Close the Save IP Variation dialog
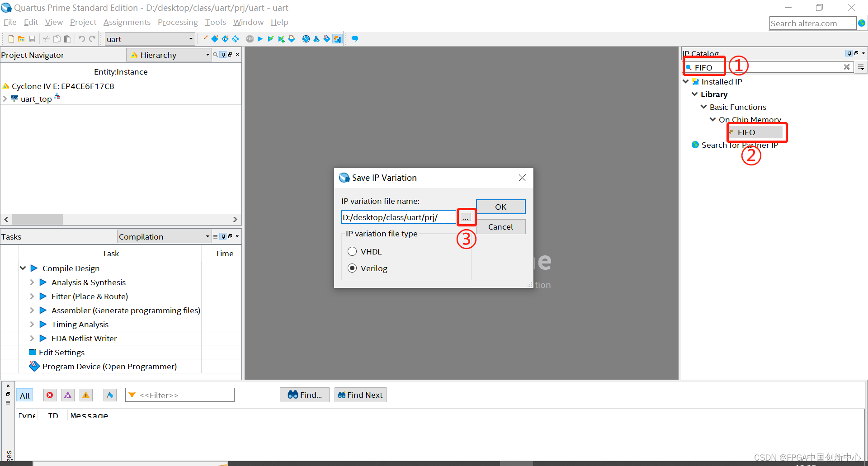This screenshot has width=868, height=466. tap(522, 178)
